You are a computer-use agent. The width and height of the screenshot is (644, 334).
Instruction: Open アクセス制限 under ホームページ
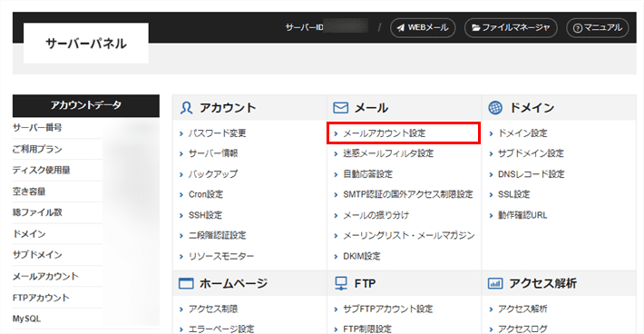tap(213, 309)
